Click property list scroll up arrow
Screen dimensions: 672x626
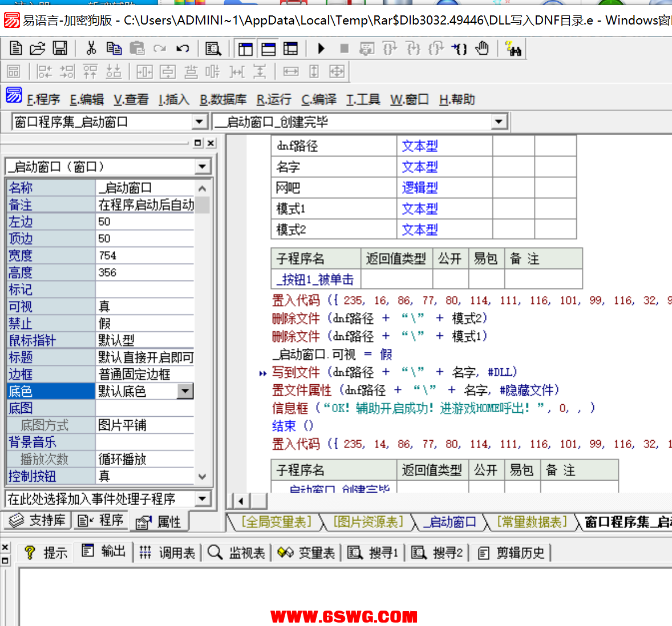203,188
